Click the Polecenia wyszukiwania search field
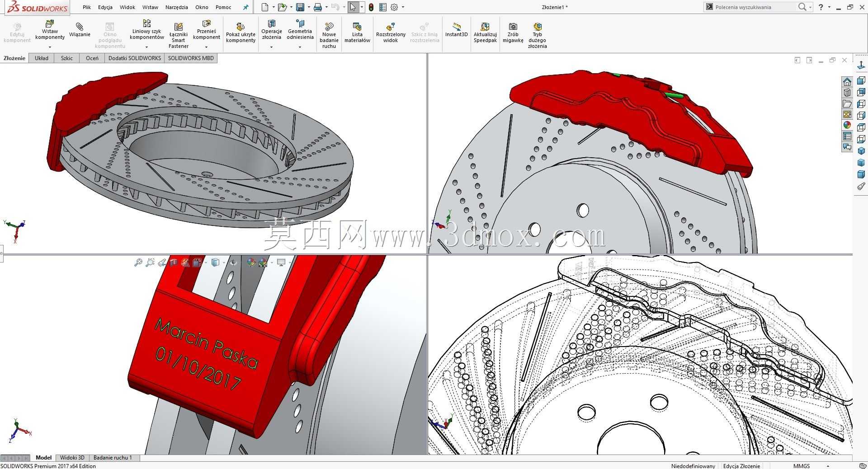 pyautogui.click(x=754, y=7)
